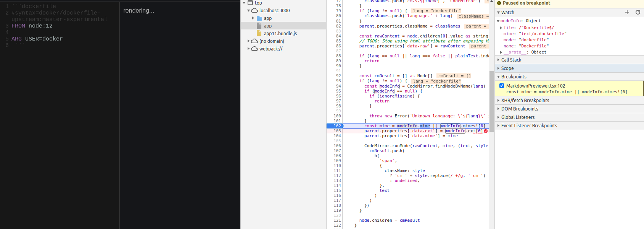644x229 pixels.
Task: Expand the app folder tree arrow
Action: click(253, 18)
